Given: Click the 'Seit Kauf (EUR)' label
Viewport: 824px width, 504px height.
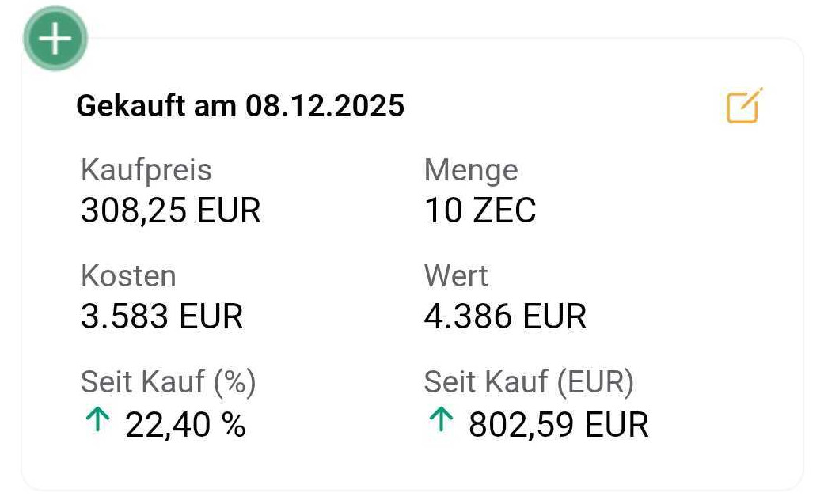Looking at the screenshot, I should [529, 382].
